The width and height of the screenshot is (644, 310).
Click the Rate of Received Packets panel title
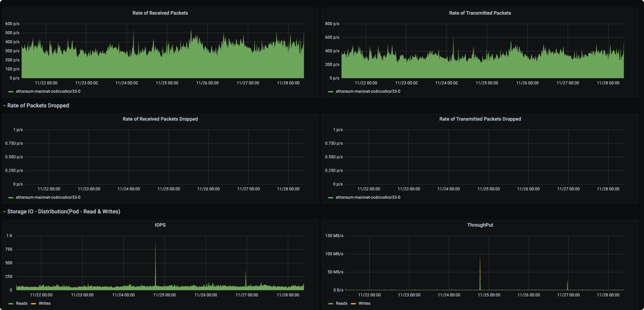point(160,13)
